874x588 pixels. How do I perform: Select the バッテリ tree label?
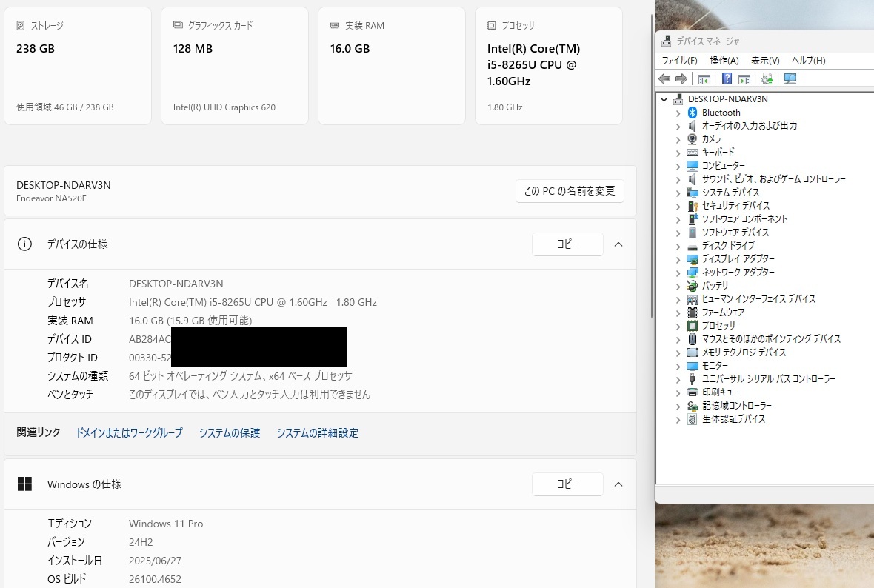715,285
